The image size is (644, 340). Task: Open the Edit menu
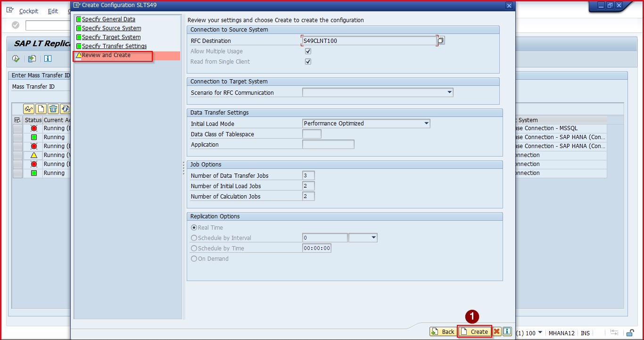click(53, 11)
